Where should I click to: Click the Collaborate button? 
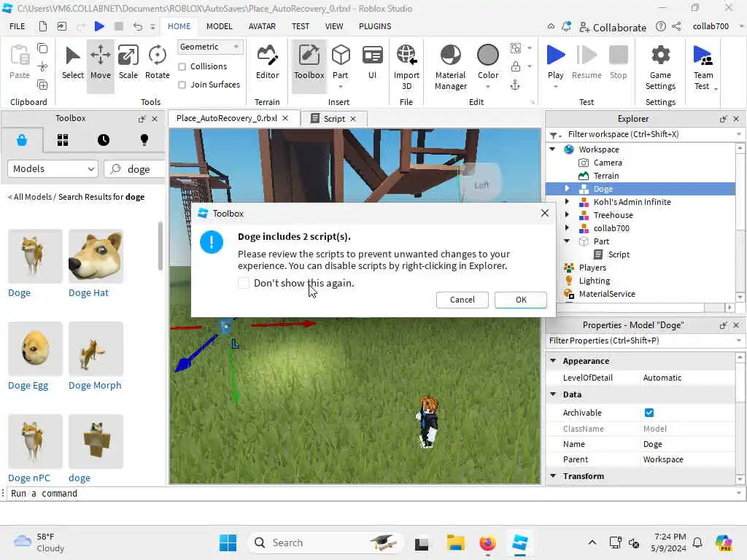click(x=613, y=27)
